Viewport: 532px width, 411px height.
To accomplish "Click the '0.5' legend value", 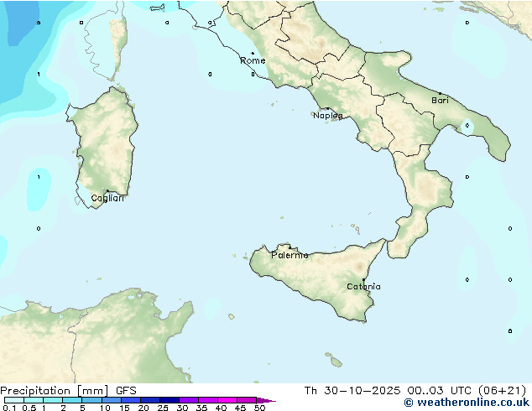I will [x=29, y=408].
